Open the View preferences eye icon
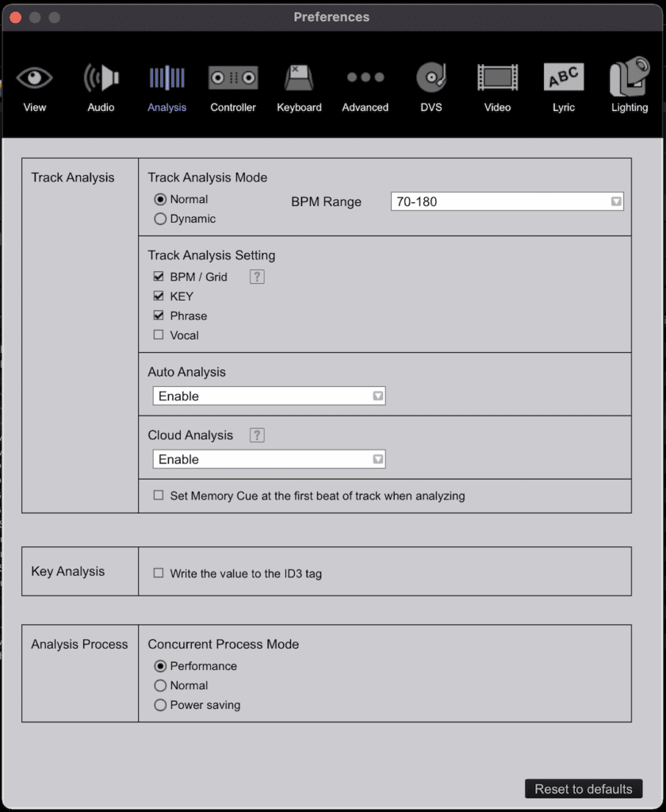The width and height of the screenshot is (666, 812). (x=34, y=79)
